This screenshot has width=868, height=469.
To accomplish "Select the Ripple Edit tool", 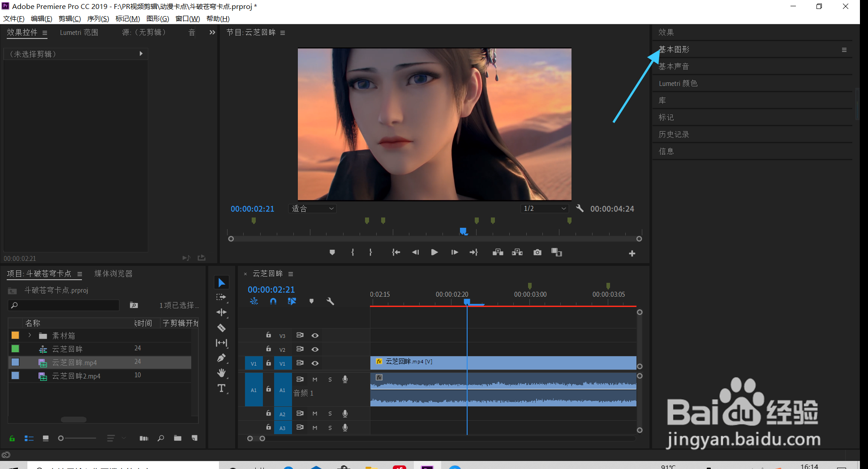I will coord(221,312).
